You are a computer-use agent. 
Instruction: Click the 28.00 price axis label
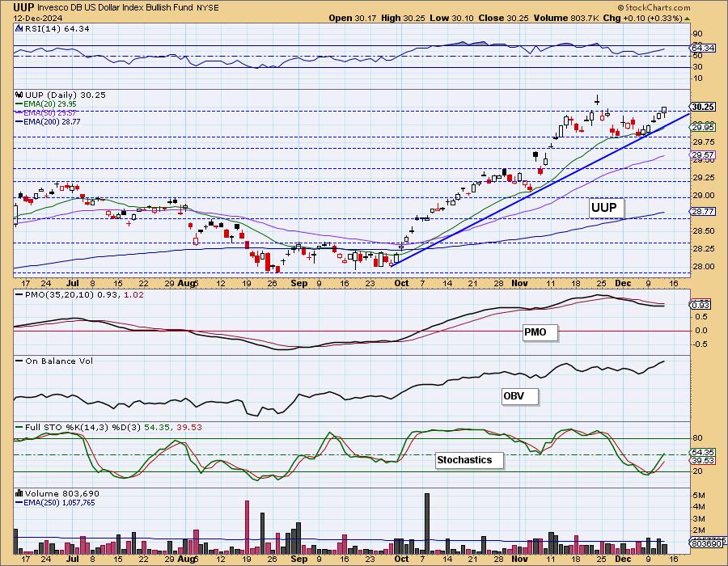click(704, 266)
